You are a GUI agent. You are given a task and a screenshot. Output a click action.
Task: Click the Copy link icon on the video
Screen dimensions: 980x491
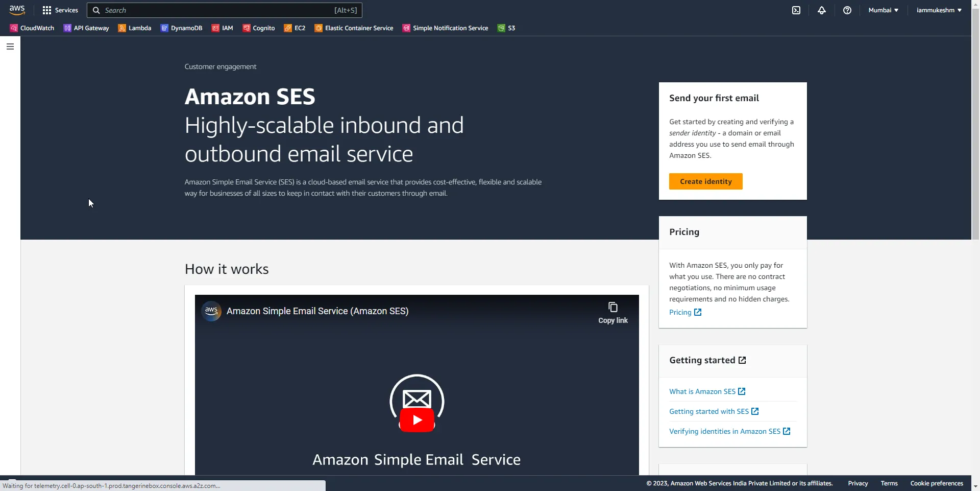(612, 307)
